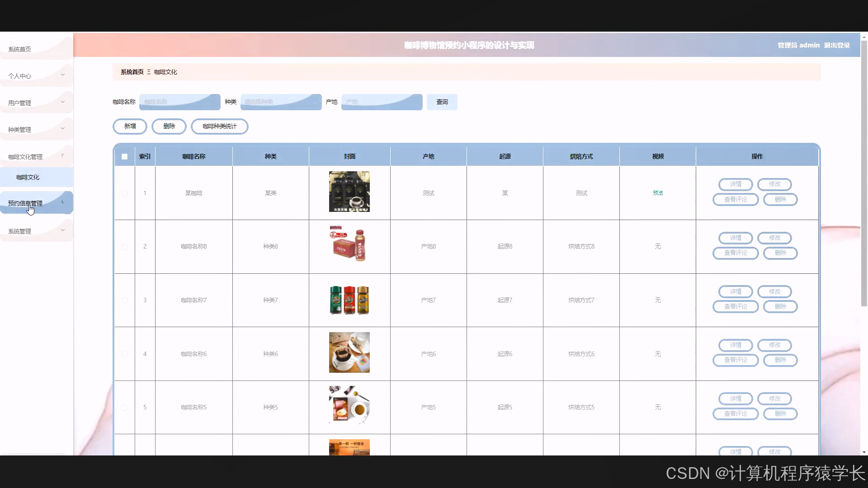The height and width of the screenshot is (488, 868).
Task: Click the 查询 button
Action: [442, 102]
